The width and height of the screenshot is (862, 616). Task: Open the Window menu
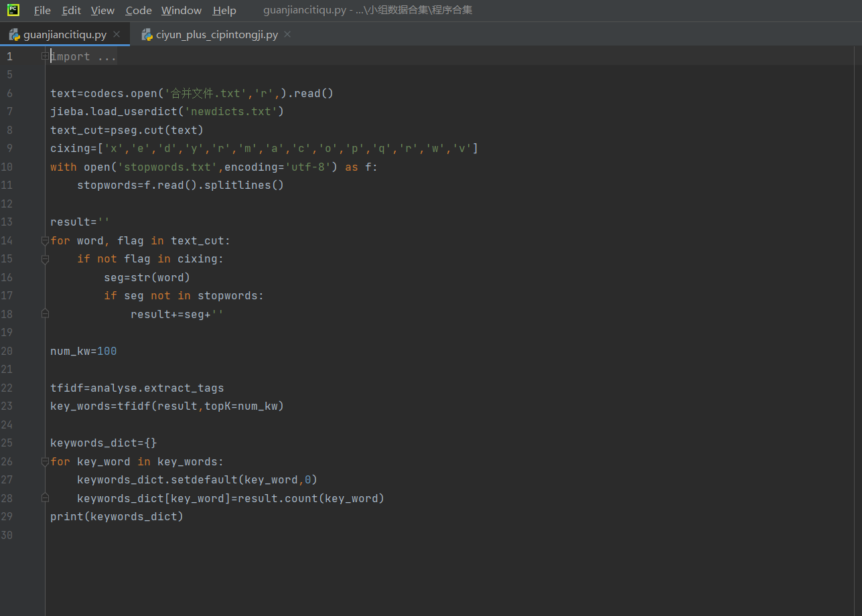182,10
